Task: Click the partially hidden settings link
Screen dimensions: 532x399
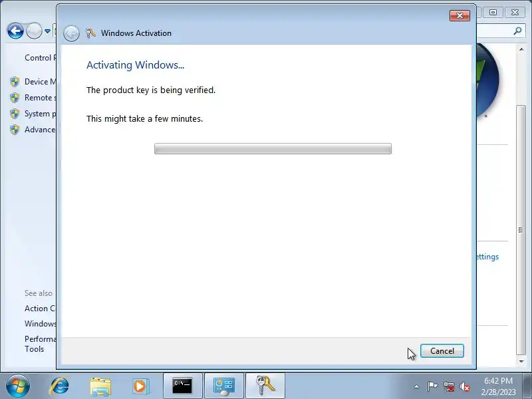Action: coord(488,257)
